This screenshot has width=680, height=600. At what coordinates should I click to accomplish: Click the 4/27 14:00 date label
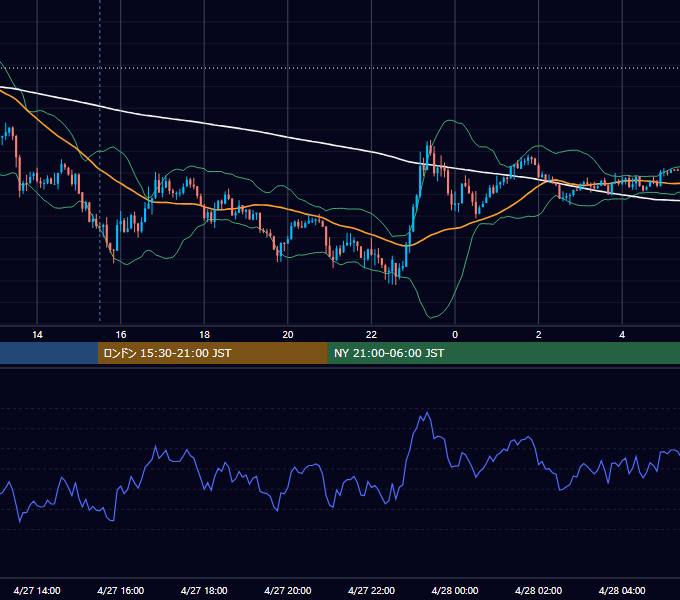pos(37,590)
